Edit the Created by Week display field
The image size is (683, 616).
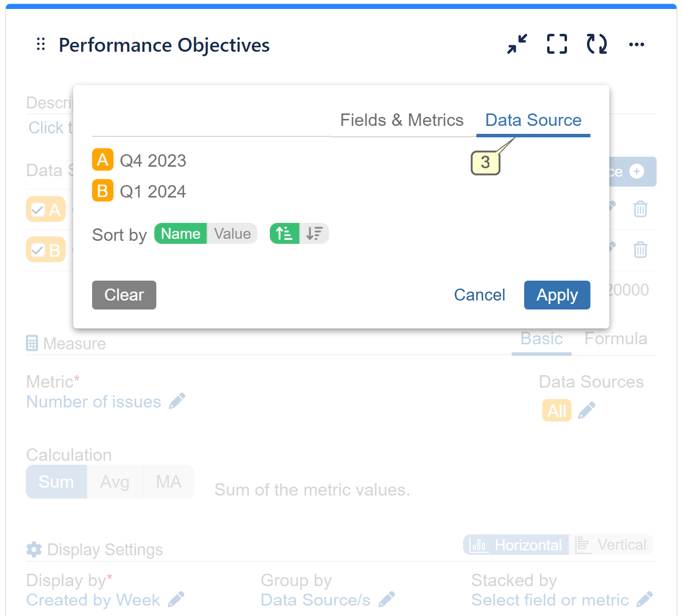coord(177,599)
